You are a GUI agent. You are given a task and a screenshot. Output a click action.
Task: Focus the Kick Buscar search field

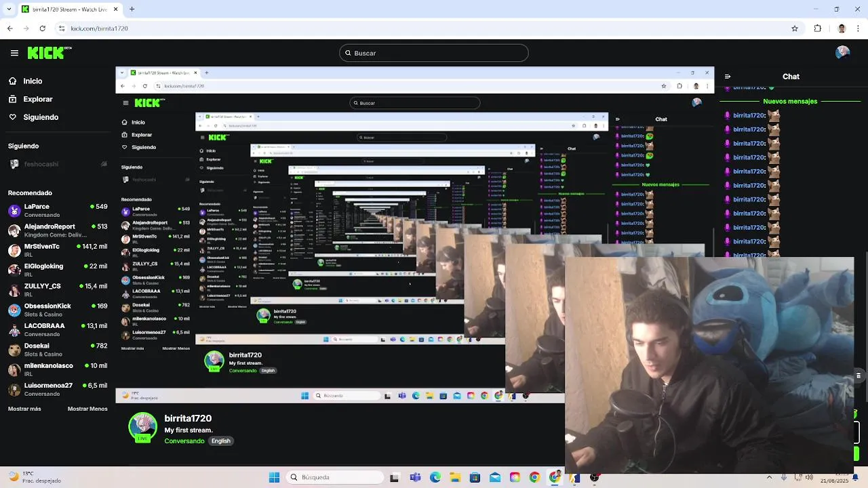pos(434,53)
